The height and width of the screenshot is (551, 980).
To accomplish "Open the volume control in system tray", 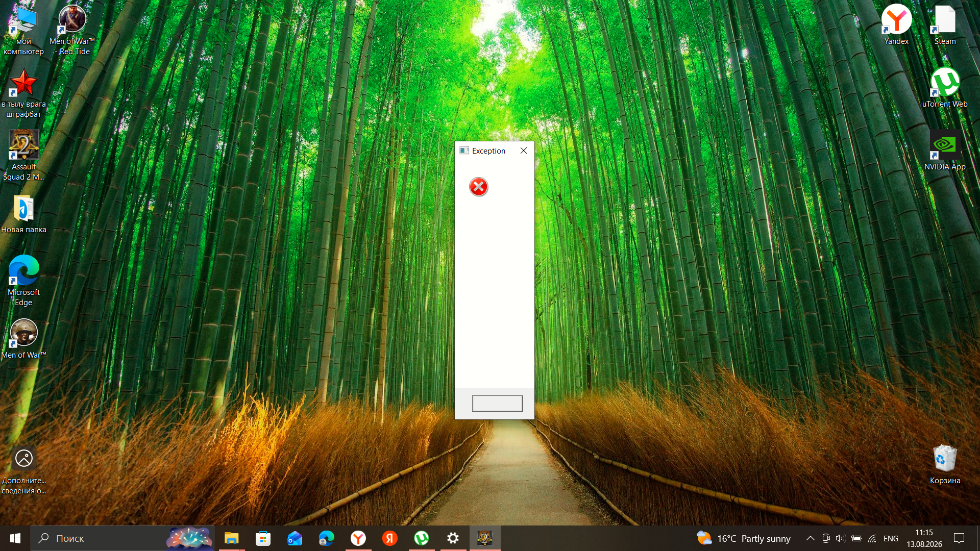I will tap(841, 538).
